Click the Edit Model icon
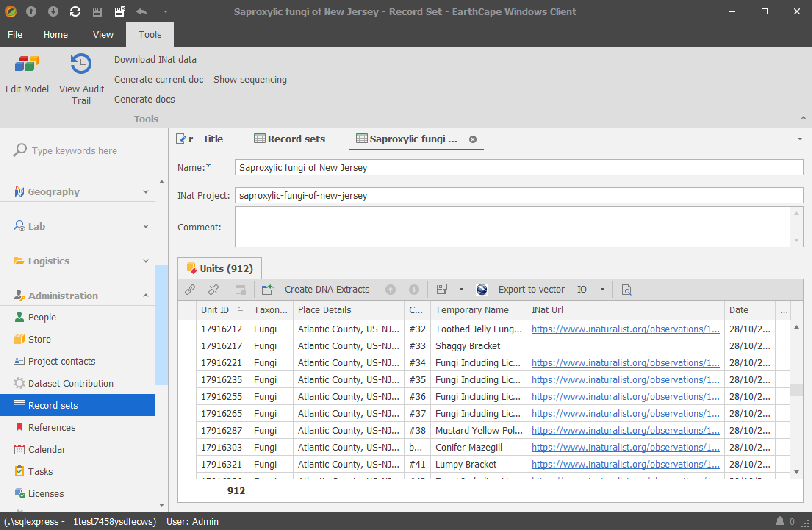 (x=27, y=64)
